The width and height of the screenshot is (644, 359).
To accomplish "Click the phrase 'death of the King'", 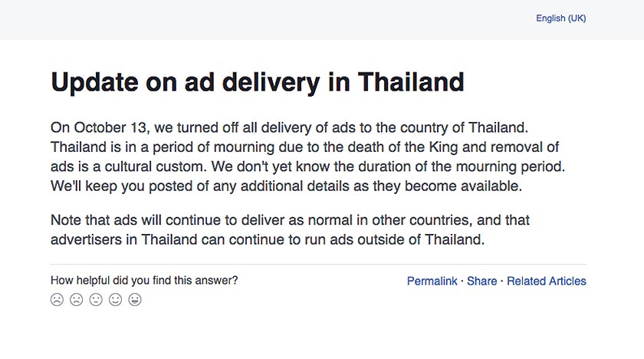I will 367,146.
